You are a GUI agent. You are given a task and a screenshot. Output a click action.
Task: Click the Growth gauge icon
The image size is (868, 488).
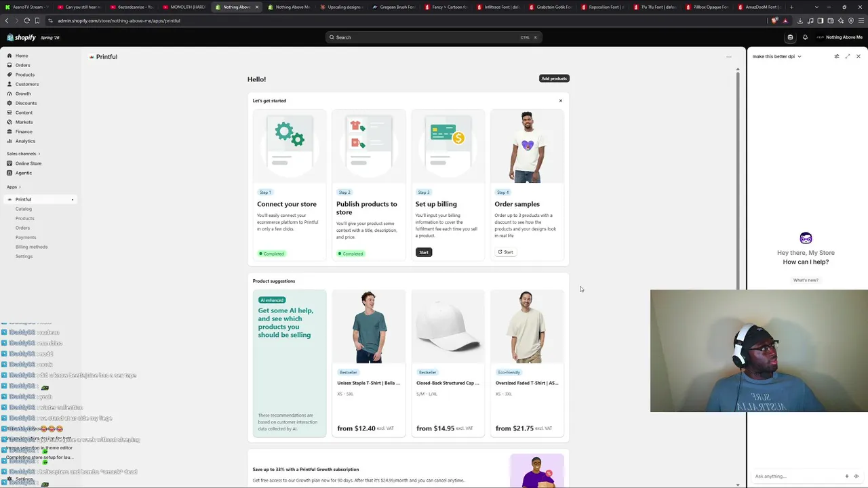pyautogui.click(x=9, y=94)
